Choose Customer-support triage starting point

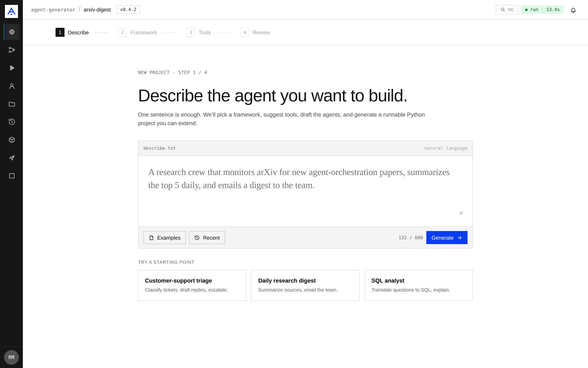pos(192,285)
